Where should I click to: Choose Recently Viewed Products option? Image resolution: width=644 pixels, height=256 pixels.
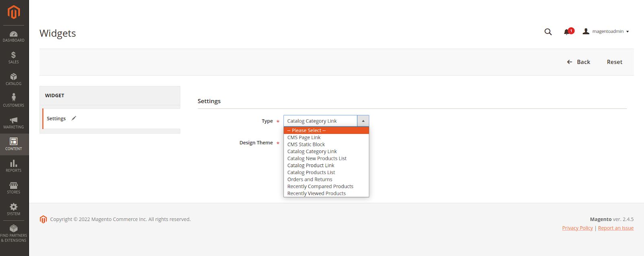pyautogui.click(x=326, y=193)
